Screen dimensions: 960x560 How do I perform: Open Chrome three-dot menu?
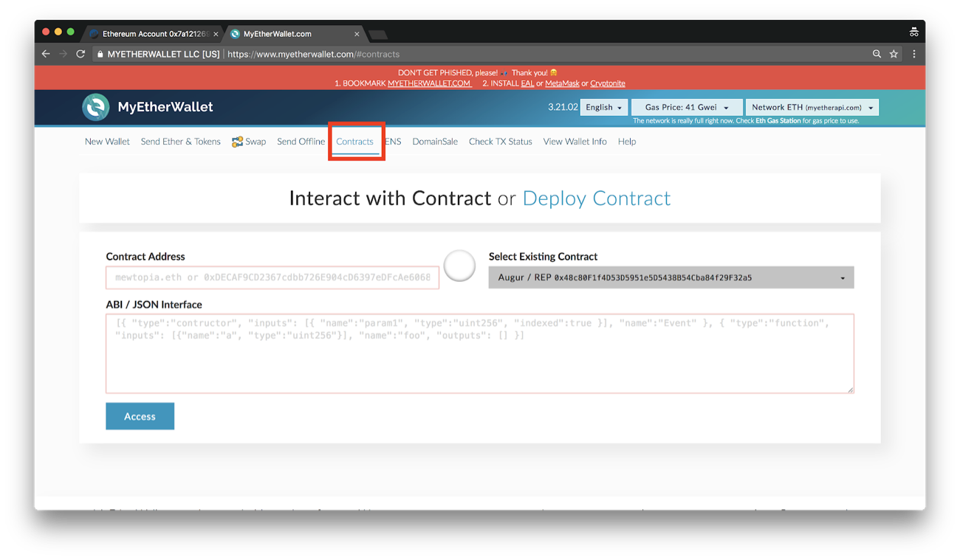(x=913, y=54)
